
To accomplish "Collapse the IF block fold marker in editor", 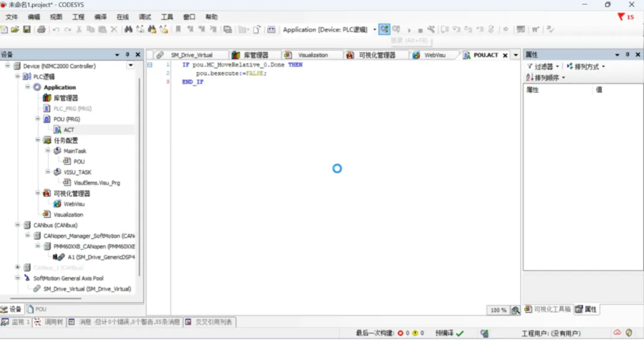I will (x=150, y=65).
